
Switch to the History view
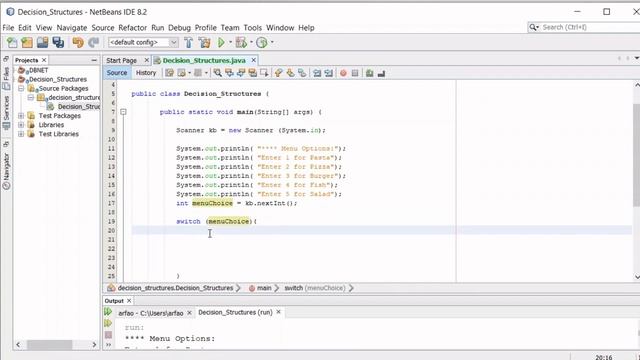146,73
